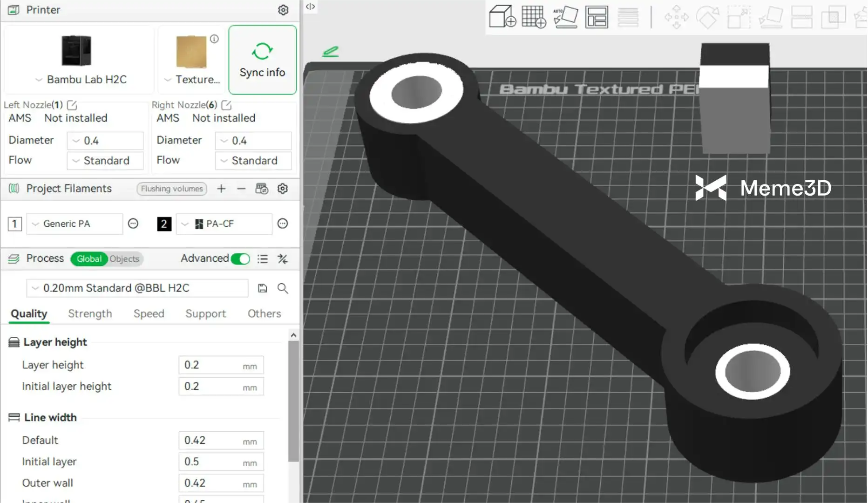Click the Add plate grid icon

point(534,17)
